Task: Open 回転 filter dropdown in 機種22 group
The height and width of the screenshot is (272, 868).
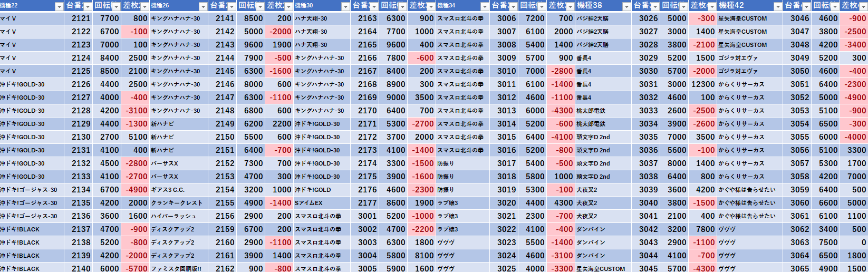Action: pyautogui.click(x=116, y=6)
